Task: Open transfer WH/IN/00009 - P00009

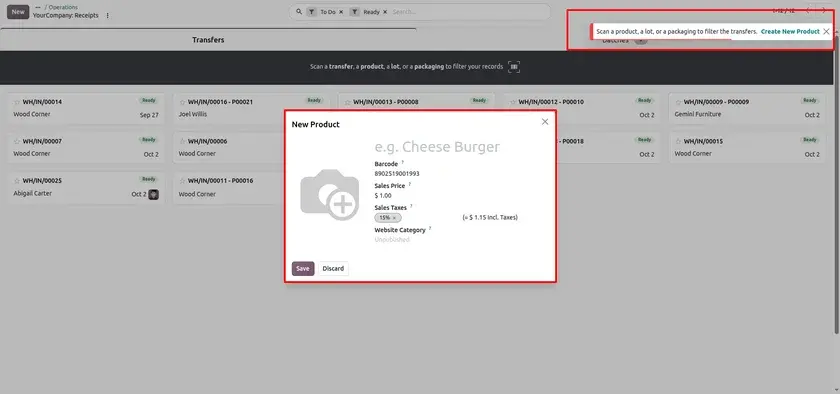Action: tap(747, 108)
